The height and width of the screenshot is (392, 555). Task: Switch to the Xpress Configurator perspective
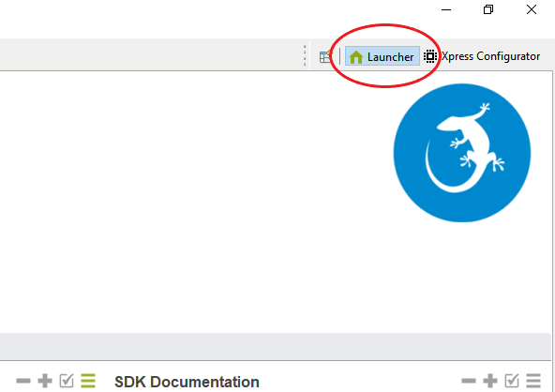[x=482, y=56]
